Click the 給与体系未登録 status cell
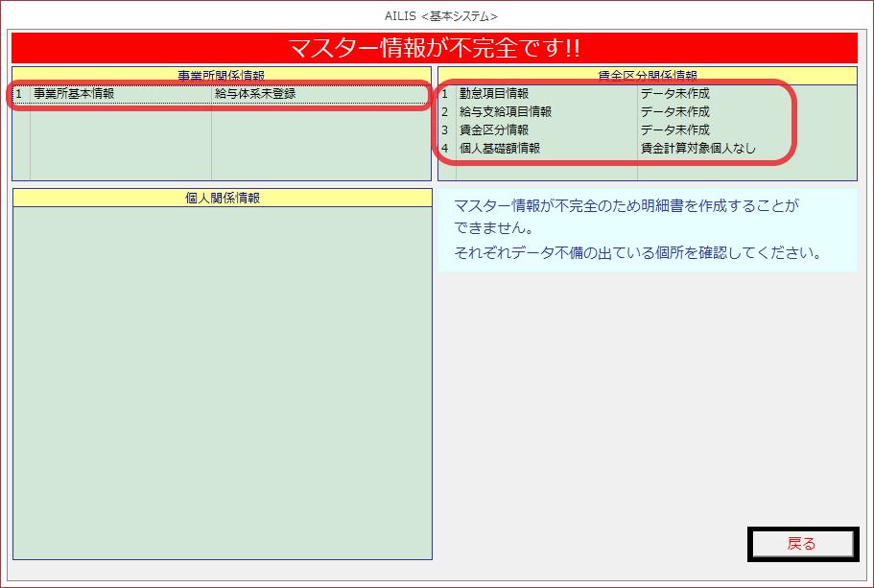Image resolution: width=874 pixels, height=588 pixels. [x=255, y=94]
